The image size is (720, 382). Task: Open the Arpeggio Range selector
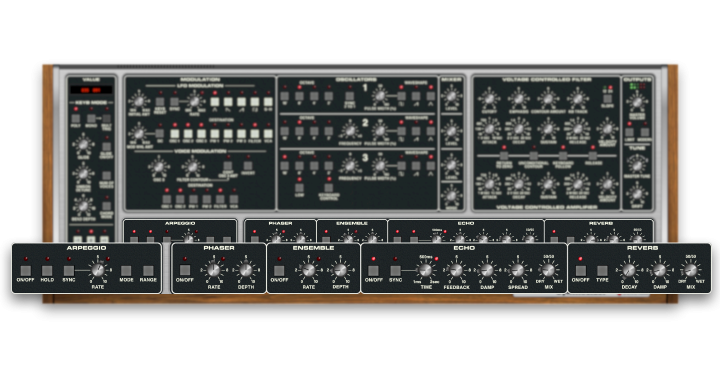(x=148, y=270)
